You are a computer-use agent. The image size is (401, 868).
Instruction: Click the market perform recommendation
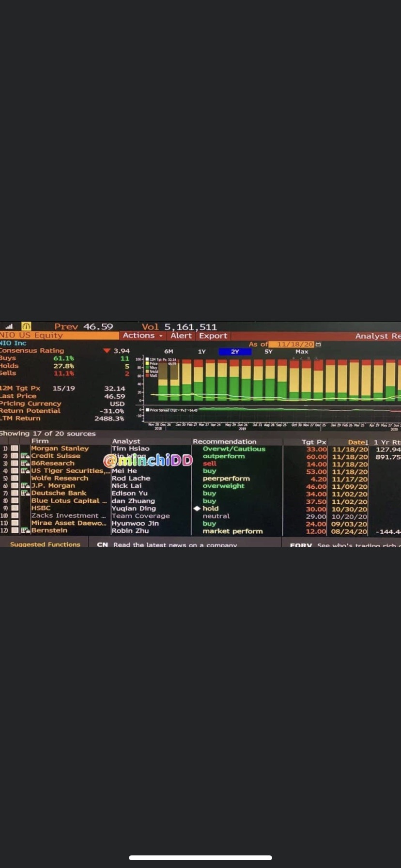coord(232,531)
